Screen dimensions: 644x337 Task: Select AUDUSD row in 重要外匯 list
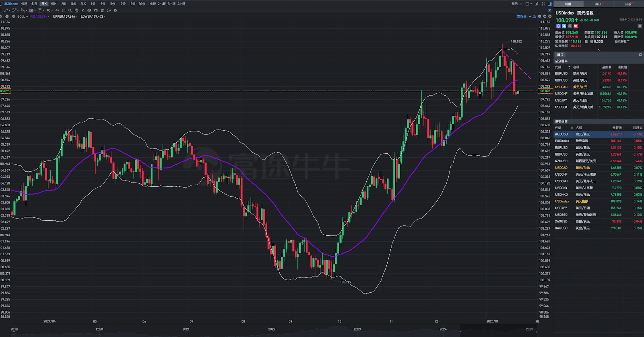coord(599,134)
